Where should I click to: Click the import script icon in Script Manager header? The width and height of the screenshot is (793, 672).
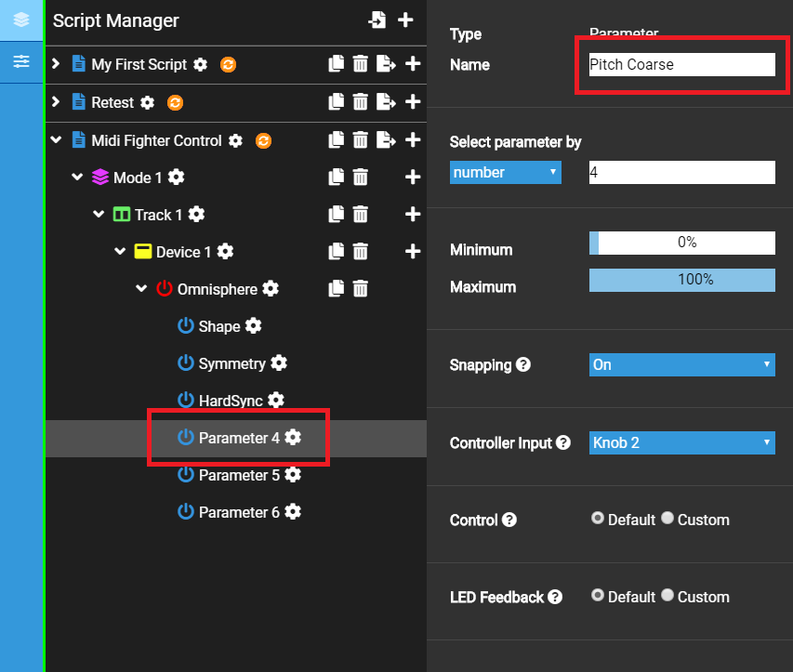pos(377,20)
